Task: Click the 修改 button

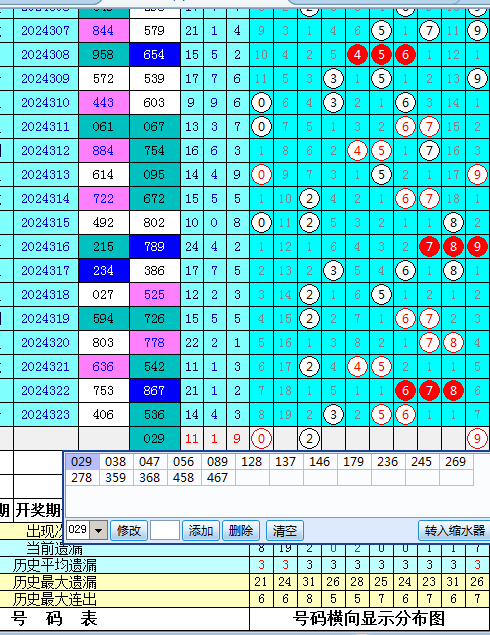Action: coord(129,531)
